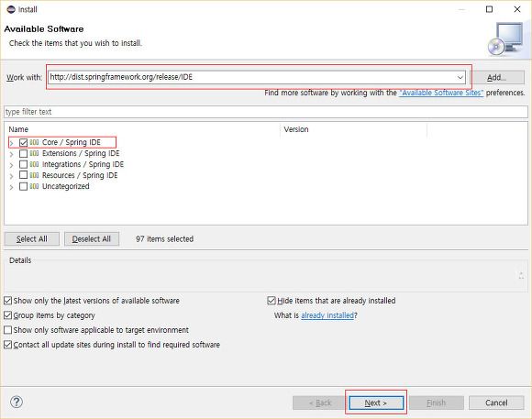The width and height of the screenshot is (532, 419).
Task: Toggle Group items by category checkbox
Action: coord(8,315)
